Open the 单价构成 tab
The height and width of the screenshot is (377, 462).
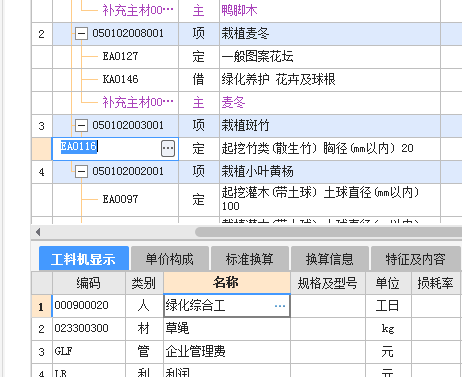pyautogui.click(x=170, y=259)
